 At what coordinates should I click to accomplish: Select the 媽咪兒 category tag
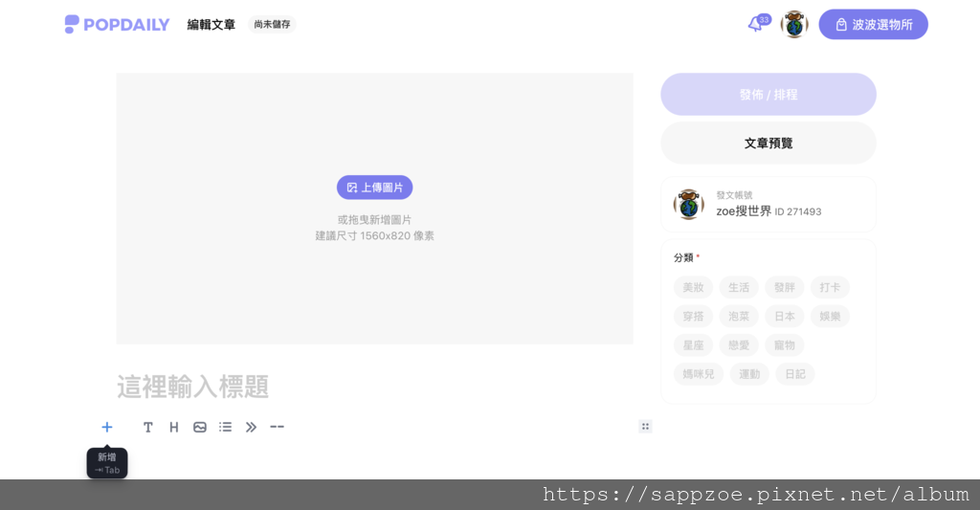tap(698, 374)
